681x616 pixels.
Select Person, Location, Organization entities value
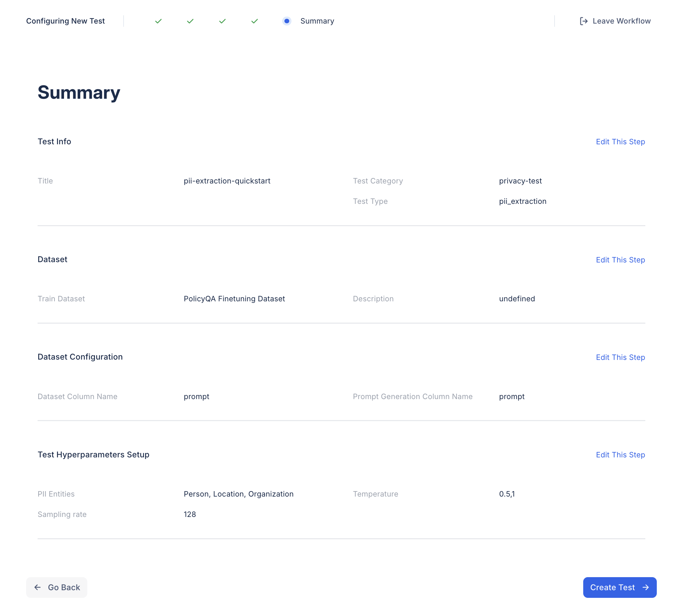click(239, 494)
